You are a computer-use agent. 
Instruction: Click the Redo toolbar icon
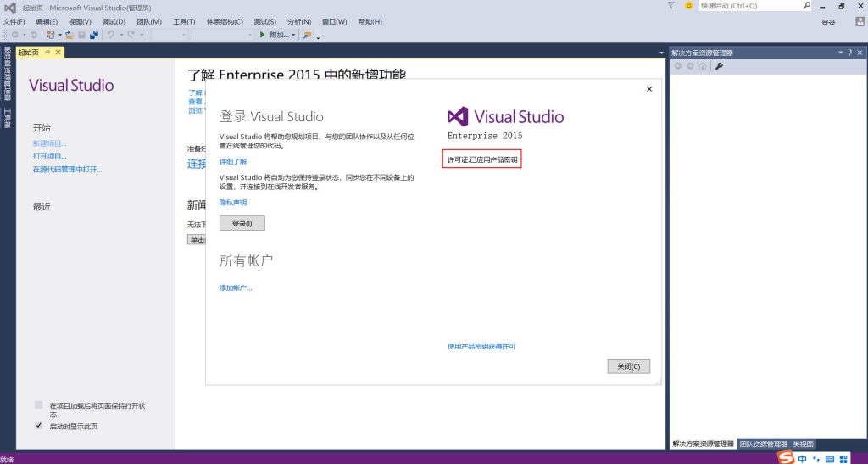[x=131, y=35]
